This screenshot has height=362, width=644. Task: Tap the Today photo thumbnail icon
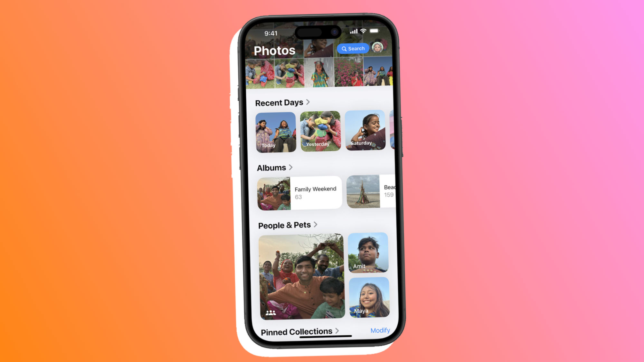coord(275,131)
